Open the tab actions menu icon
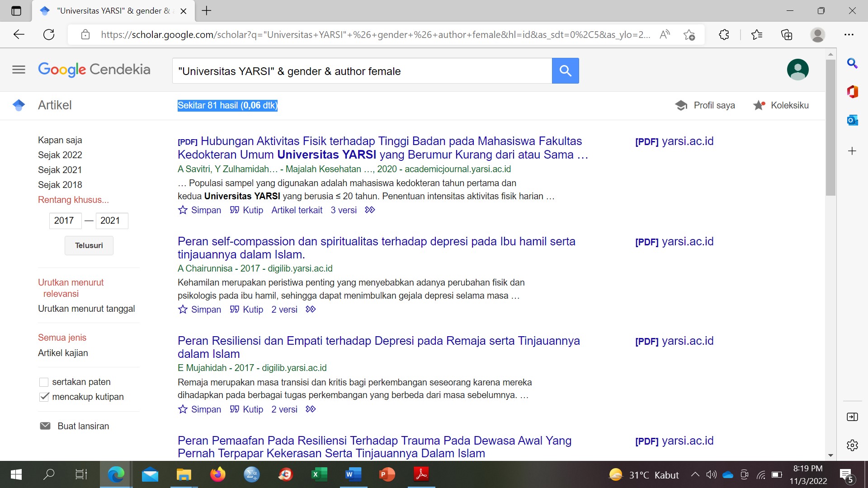The image size is (868, 488). (x=16, y=11)
